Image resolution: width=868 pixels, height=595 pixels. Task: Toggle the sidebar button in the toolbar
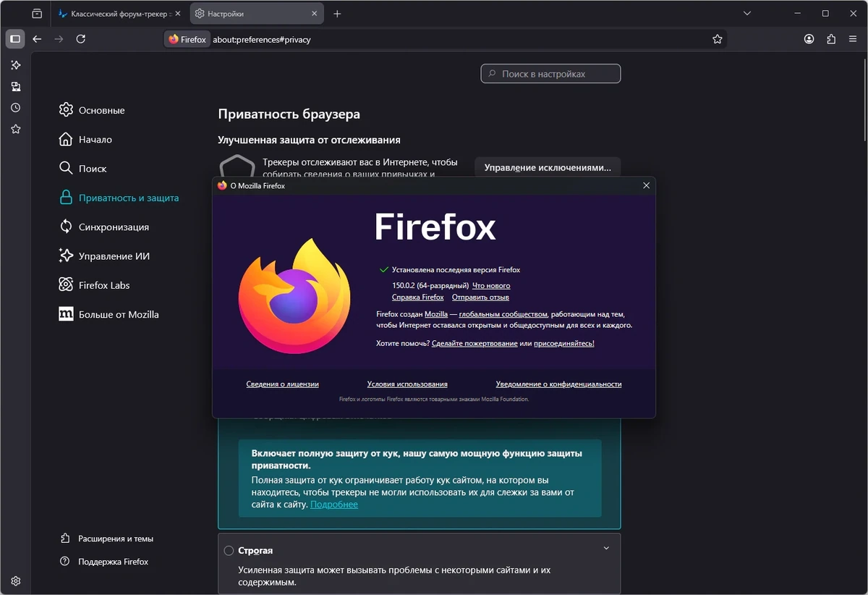(x=15, y=39)
